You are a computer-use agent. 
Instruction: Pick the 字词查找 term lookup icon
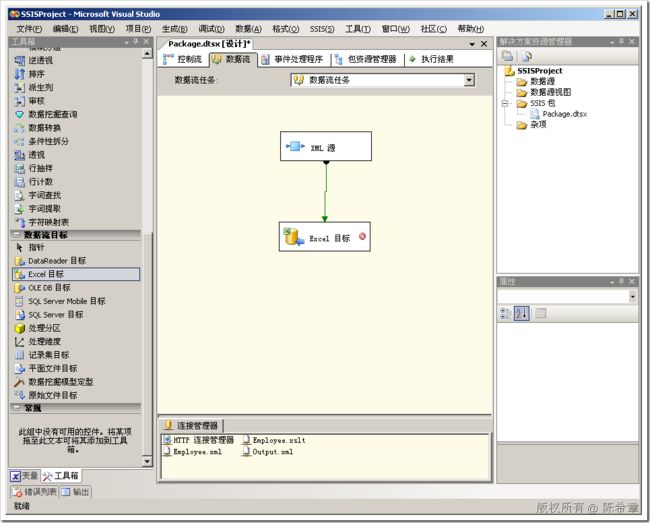pos(19,195)
